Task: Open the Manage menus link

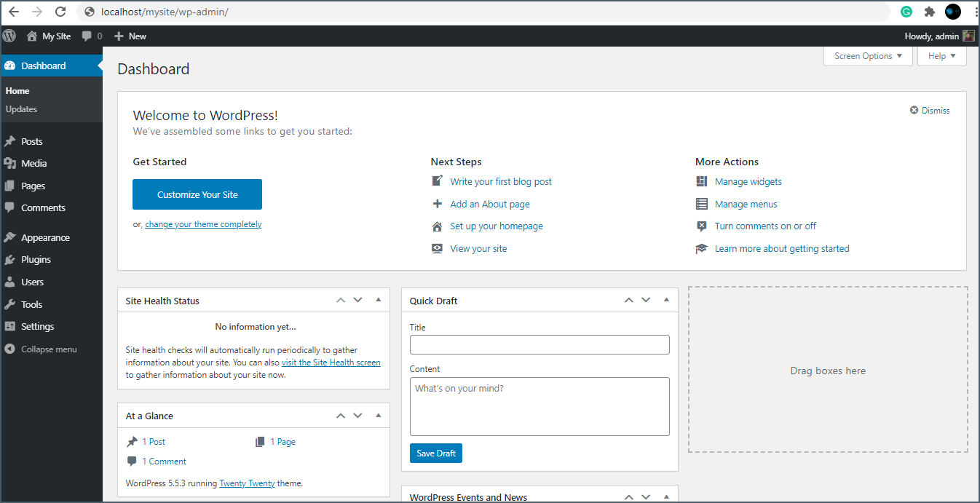Action: [746, 204]
